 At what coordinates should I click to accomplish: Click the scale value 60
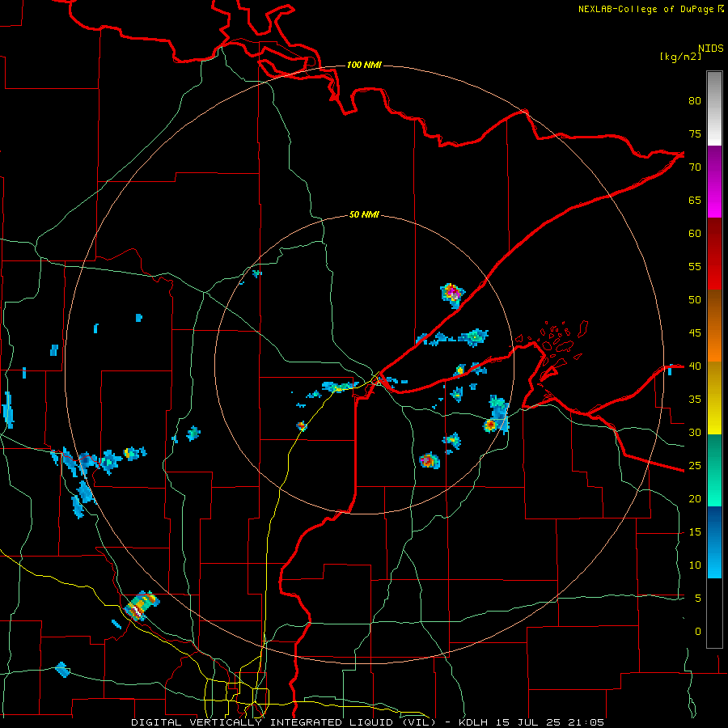pyautogui.click(x=695, y=234)
